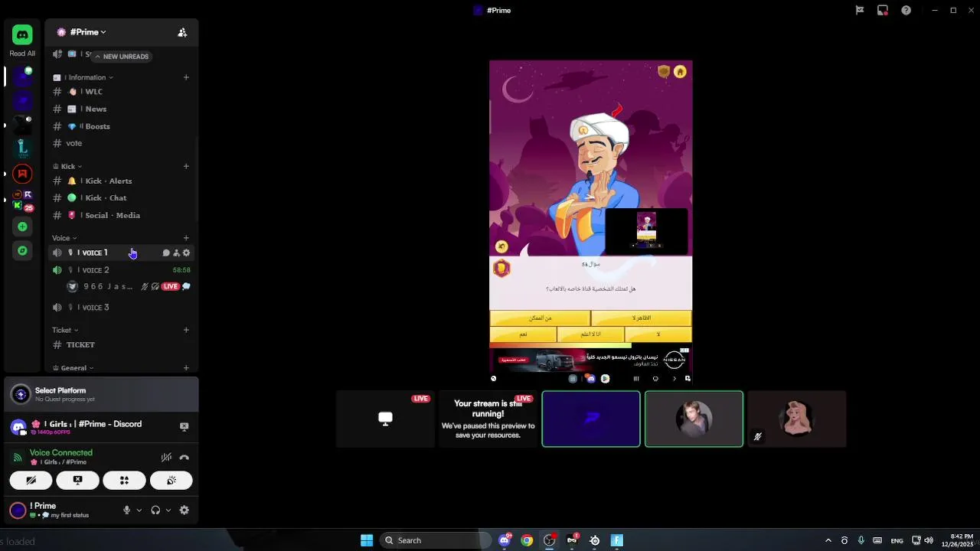This screenshot has height=551, width=980.
Task: Open microphone input options arrow
Action: coord(139,510)
